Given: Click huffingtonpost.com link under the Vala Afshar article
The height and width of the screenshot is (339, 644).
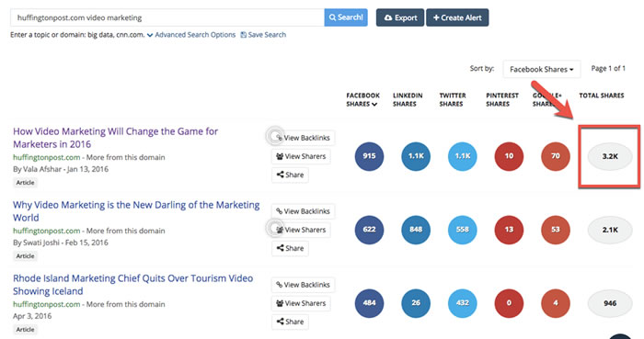Looking at the screenshot, I should [46, 157].
